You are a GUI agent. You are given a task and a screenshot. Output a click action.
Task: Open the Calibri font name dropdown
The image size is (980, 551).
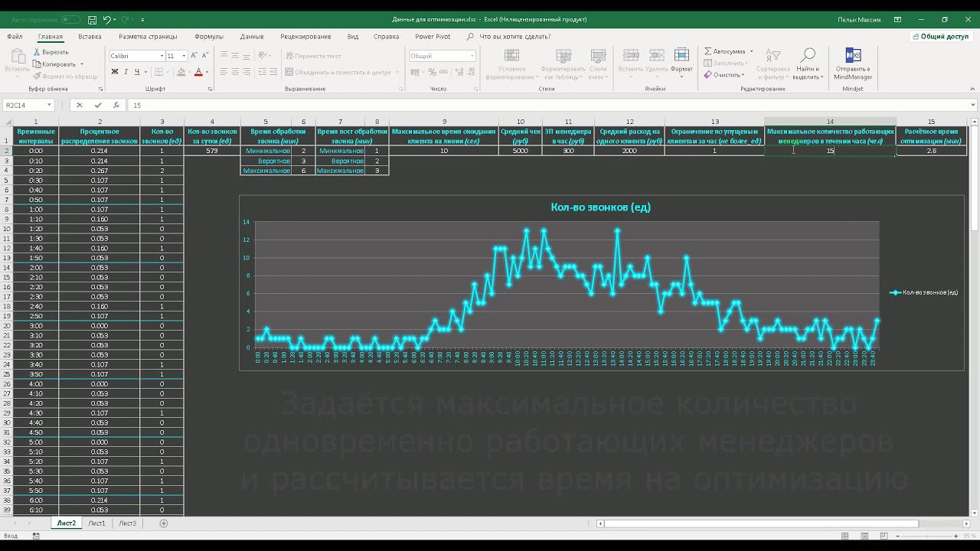pos(162,56)
